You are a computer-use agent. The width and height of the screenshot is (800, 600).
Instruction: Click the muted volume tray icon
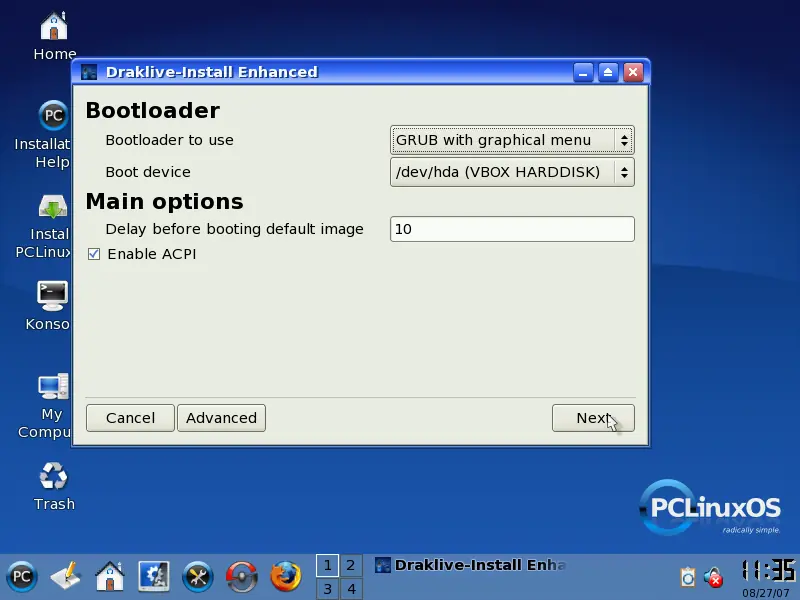(x=713, y=577)
